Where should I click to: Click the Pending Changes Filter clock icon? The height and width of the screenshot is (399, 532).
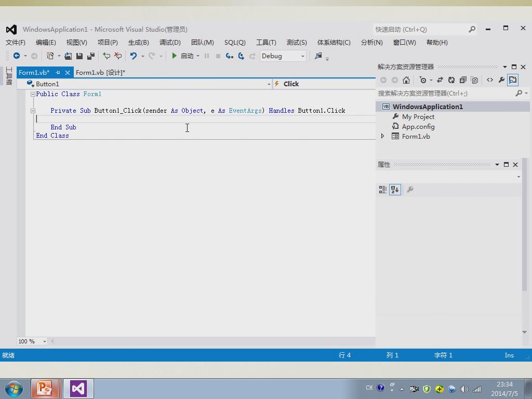(423, 80)
